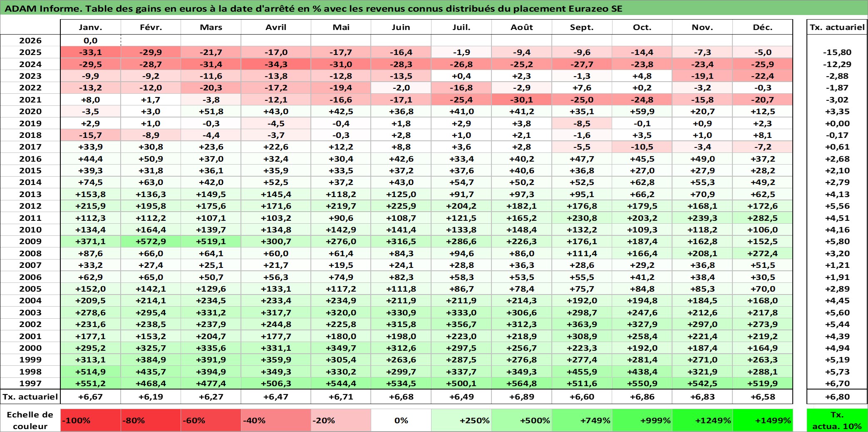Click the +225,9 value for Juin 2012
Image resolution: width=868 pixels, height=432 pixels.
click(x=401, y=206)
